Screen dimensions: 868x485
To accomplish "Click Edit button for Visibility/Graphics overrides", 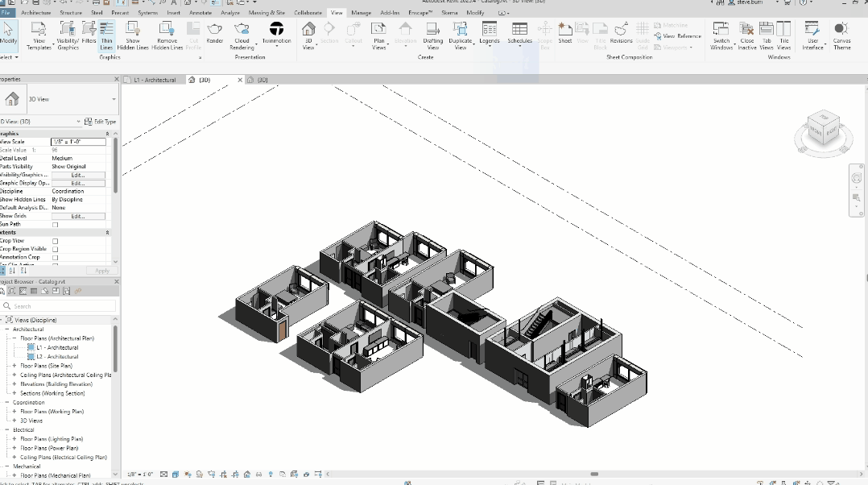I will click(x=78, y=175).
